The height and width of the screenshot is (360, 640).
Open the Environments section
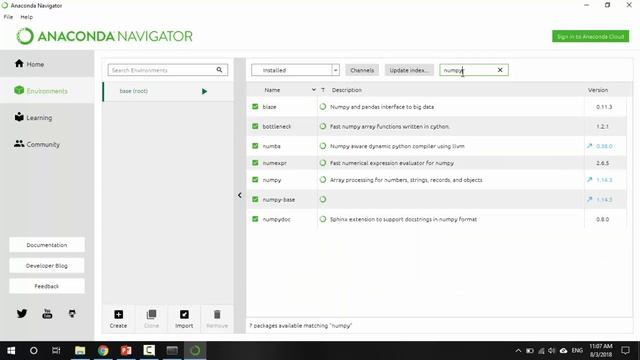pos(47,91)
